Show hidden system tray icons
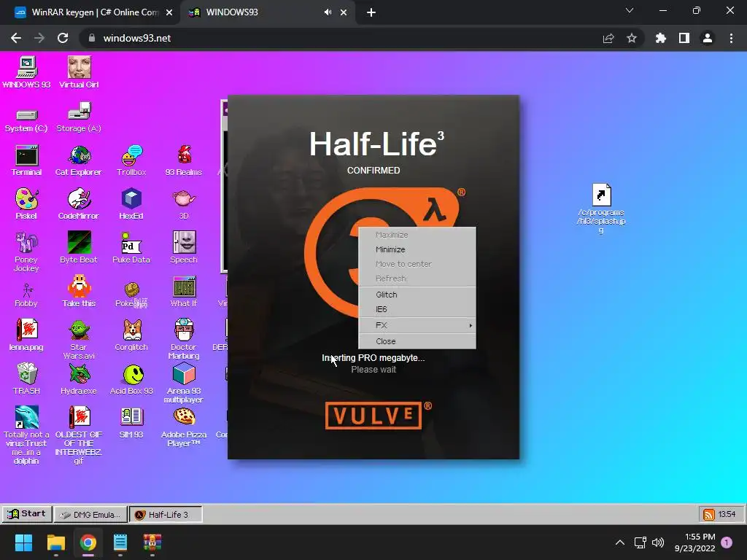Viewport: 747px width, 560px height. tap(620, 542)
